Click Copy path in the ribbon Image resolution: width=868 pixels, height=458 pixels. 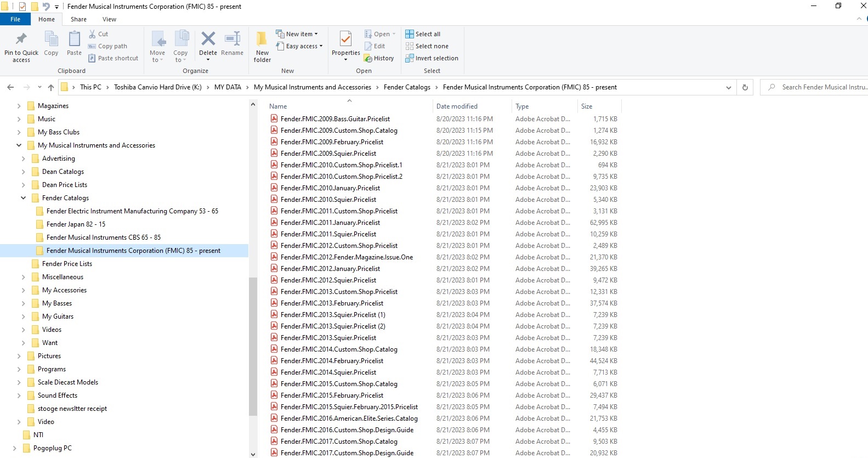108,46
